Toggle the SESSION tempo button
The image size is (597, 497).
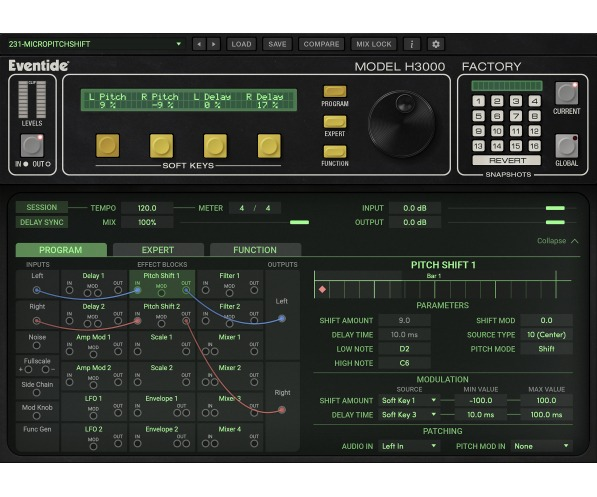tap(42, 208)
